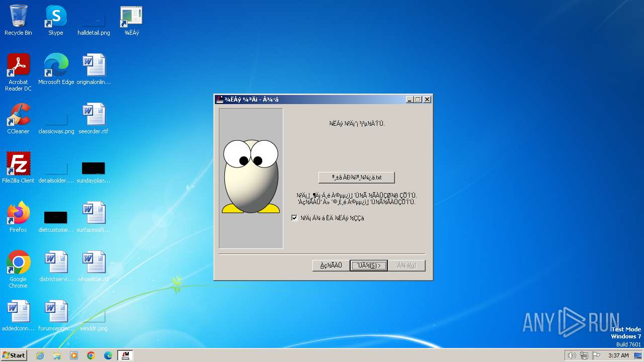
Task: Select the originalonlin... Word document
Action: tap(94, 69)
